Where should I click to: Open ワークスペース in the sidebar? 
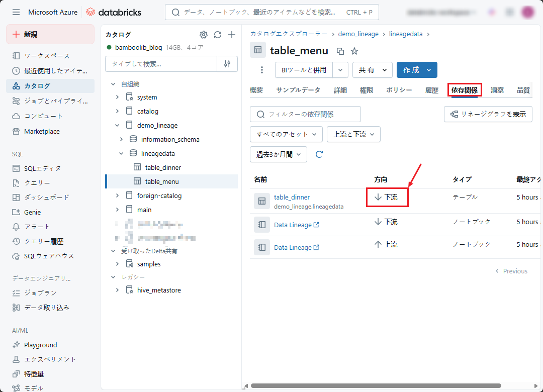click(x=50, y=56)
